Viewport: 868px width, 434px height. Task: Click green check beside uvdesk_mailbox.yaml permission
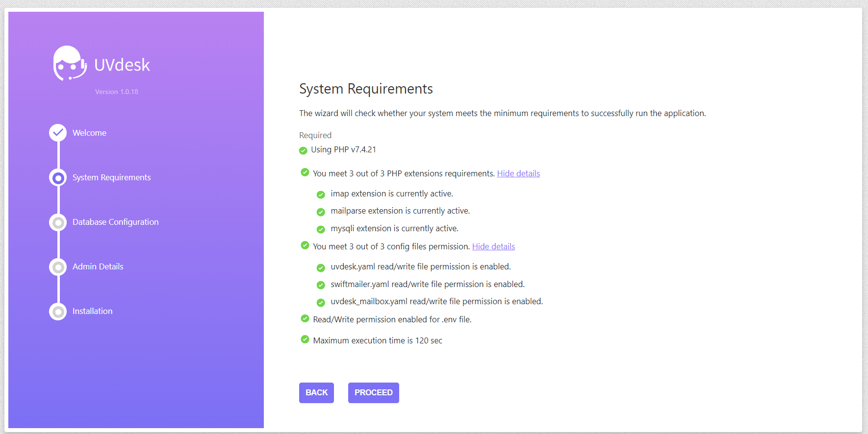click(321, 302)
